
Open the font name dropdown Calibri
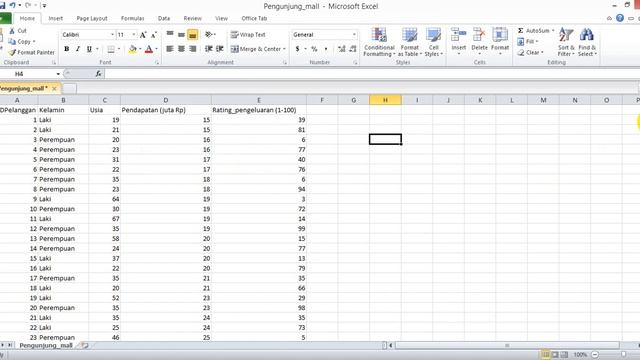[x=112, y=35]
